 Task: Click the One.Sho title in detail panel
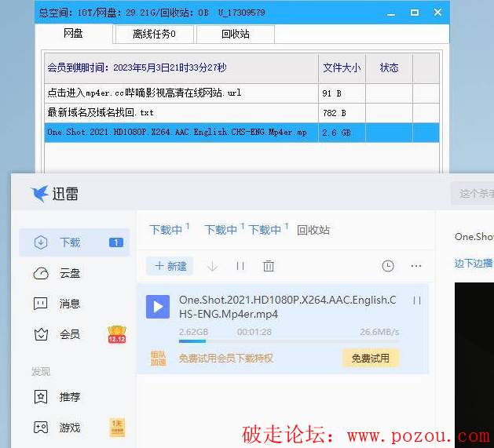[x=474, y=236]
